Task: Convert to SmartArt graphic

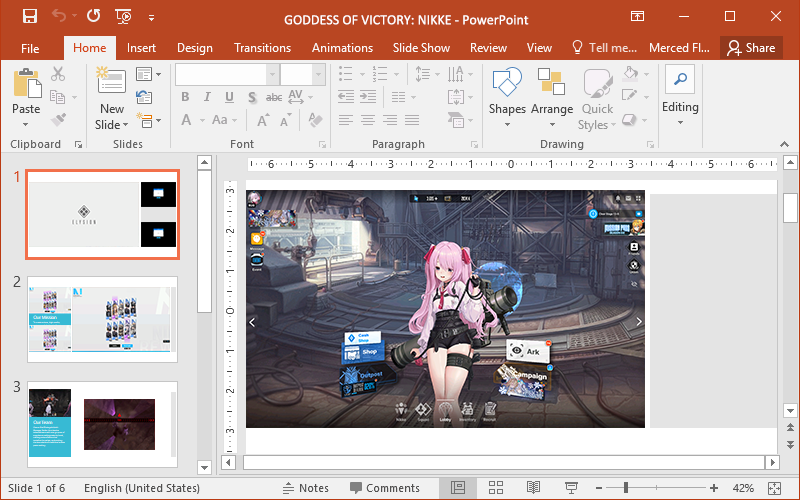Action: pos(460,120)
